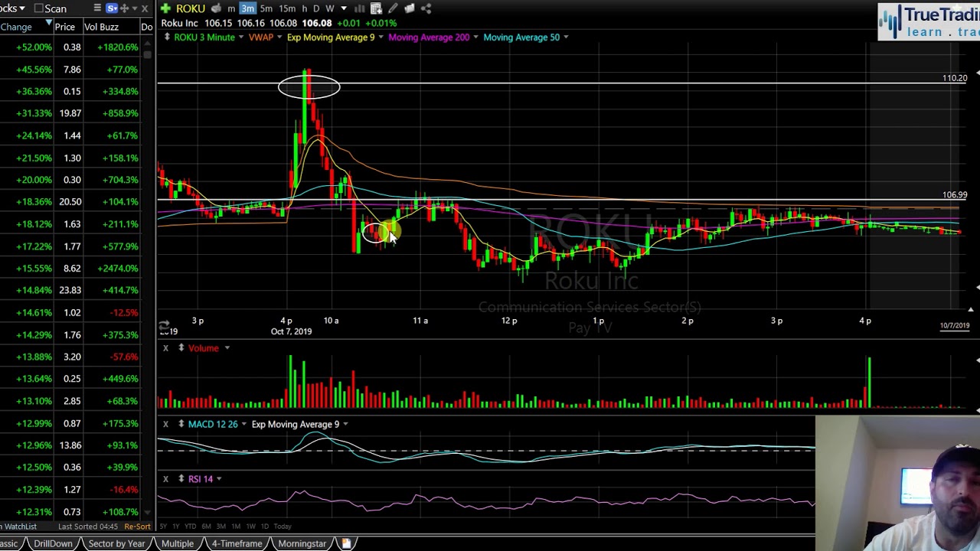Enable the Scan checkbox
Viewport: 980px width, 551px height.
(x=38, y=8)
